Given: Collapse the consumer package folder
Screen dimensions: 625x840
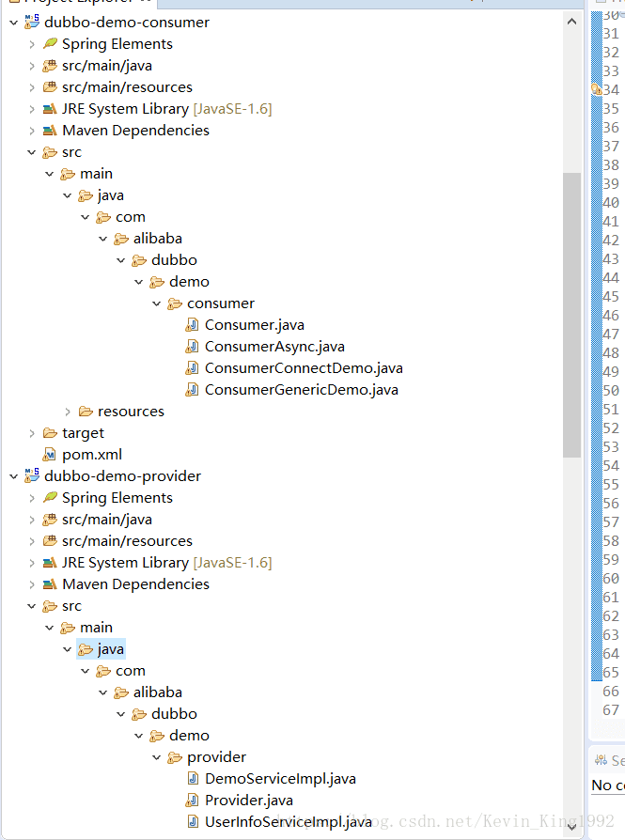Looking at the screenshot, I should [x=157, y=303].
